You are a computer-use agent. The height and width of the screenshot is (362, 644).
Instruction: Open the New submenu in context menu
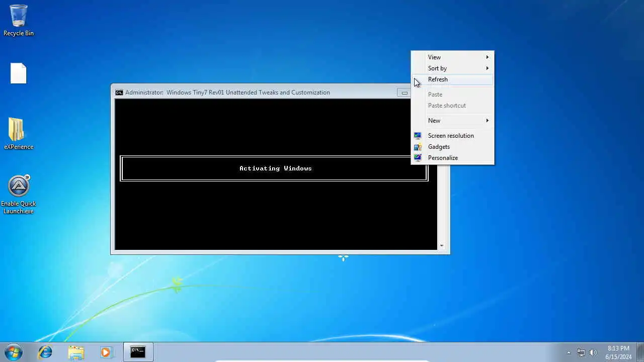tap(452, 121)
